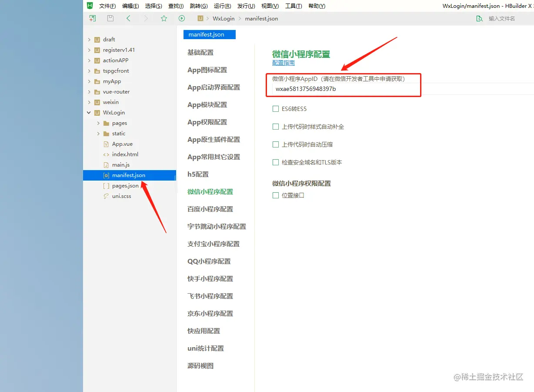534x392 pixels.
Task: Expand the registerv1.41 project tree
Action: (89, 50)
